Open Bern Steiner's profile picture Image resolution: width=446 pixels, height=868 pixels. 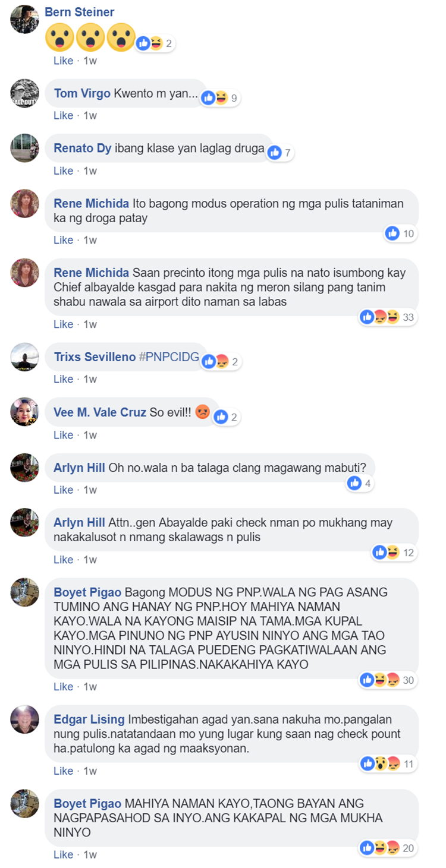[24, 19]
